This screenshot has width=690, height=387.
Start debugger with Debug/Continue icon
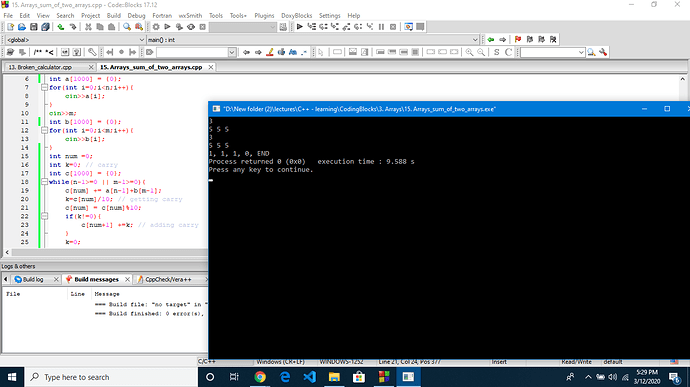[x=300, y=27]
